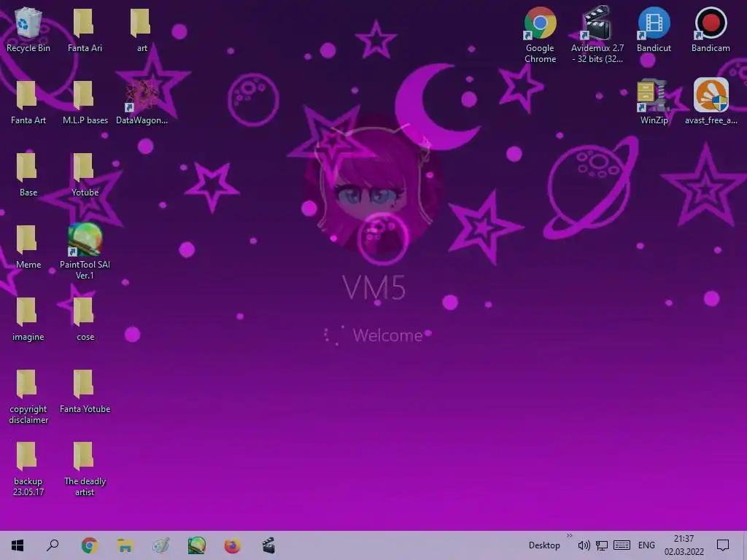
Task: Run the avast_free_a... installer
Action: tap(711, 102)
